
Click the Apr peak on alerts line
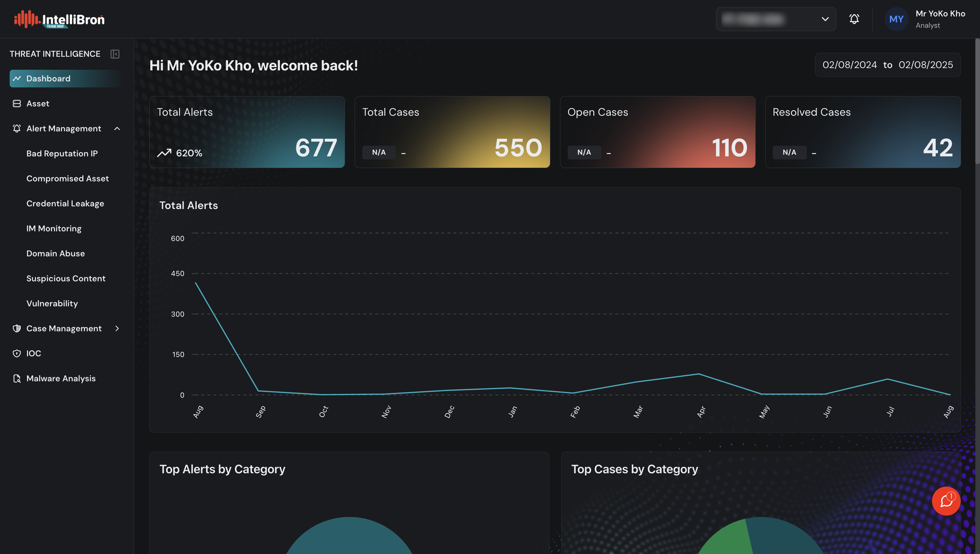(699, 374)
